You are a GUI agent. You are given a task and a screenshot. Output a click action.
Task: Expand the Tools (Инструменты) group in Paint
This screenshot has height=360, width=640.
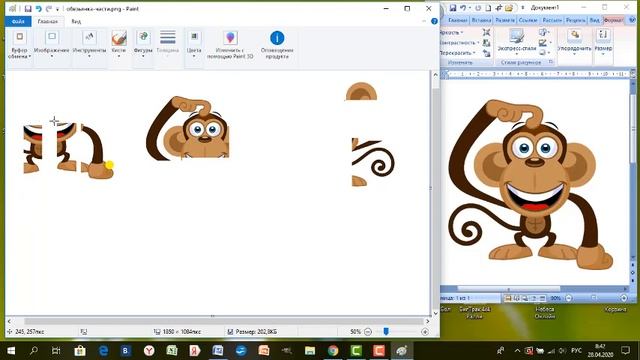pos(89,43)
